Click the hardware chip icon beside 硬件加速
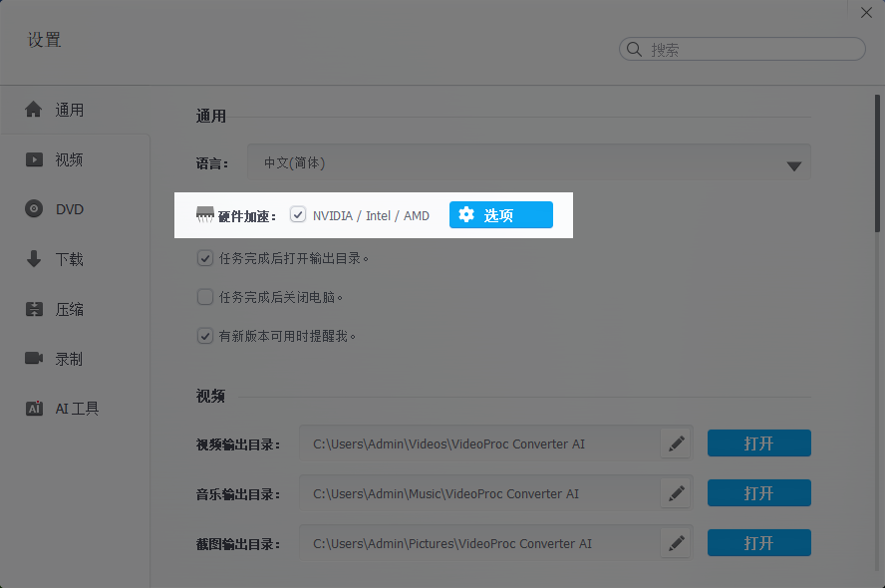 point(205,214)
